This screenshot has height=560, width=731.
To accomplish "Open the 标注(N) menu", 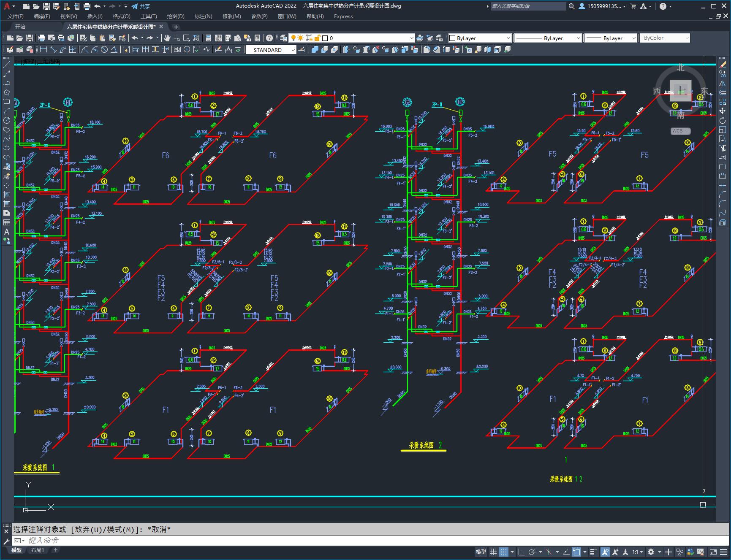I will click(203, 16).
